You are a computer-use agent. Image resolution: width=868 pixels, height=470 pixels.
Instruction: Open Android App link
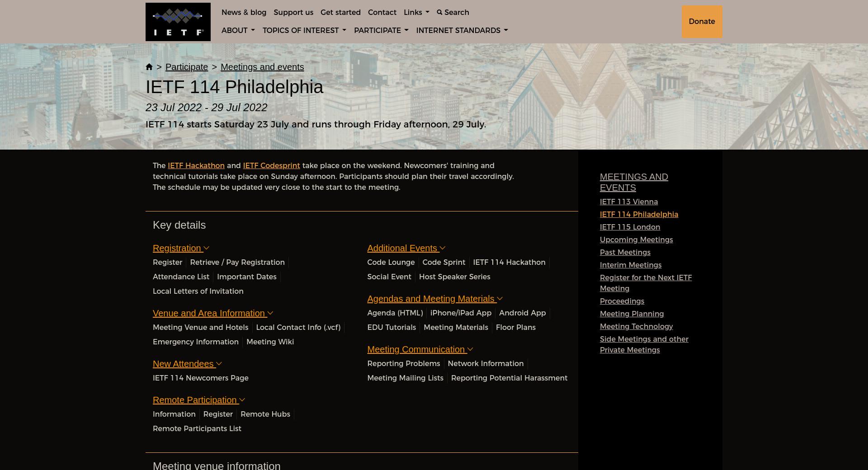click(x=522, y=313)
